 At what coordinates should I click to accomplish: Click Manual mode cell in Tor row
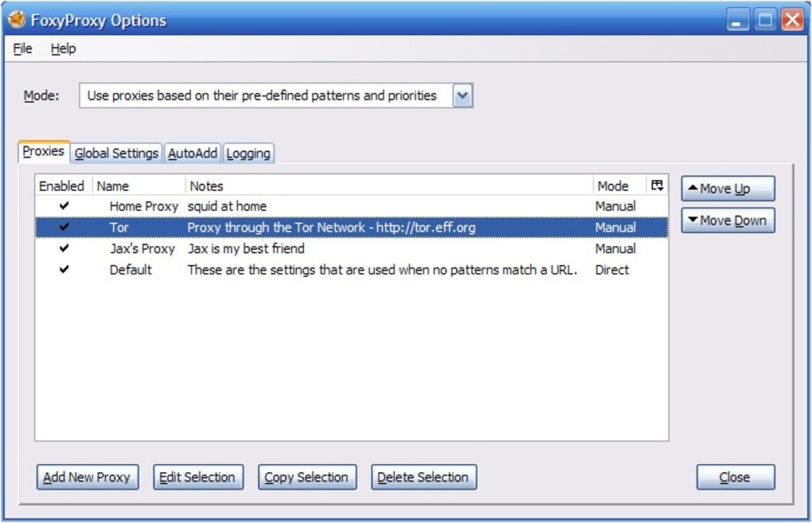click(615, 228)
